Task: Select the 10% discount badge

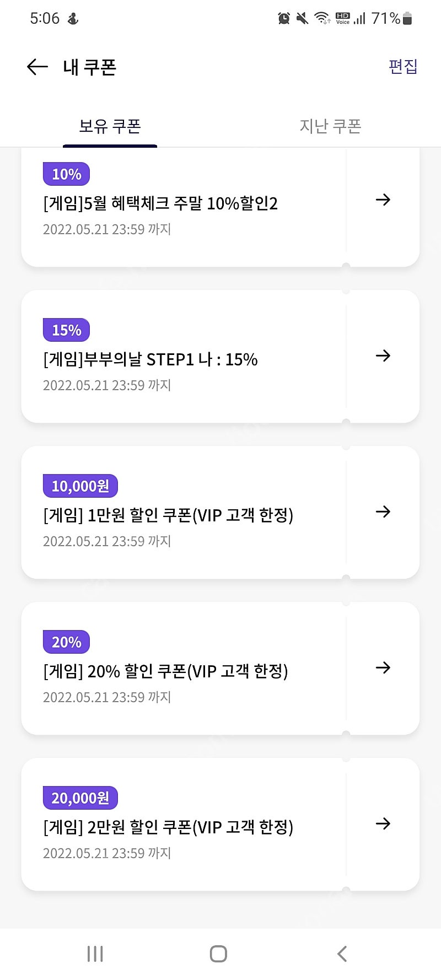Action: [x=66, y=174]
